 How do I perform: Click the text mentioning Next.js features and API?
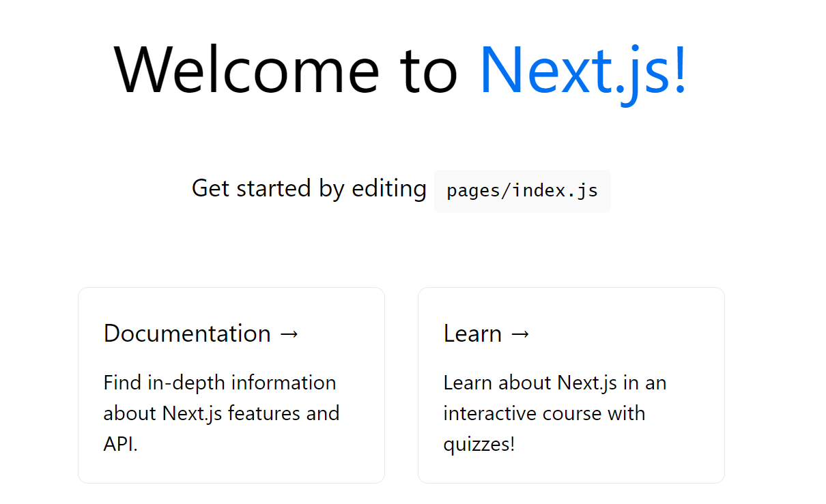pyautogui.click(x=220, y=413)
